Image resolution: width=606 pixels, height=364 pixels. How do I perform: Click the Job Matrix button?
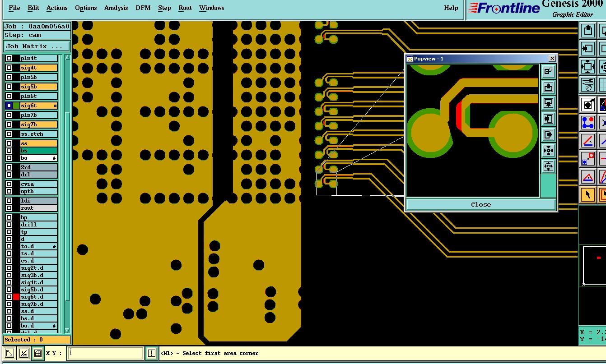coord(37,46)
